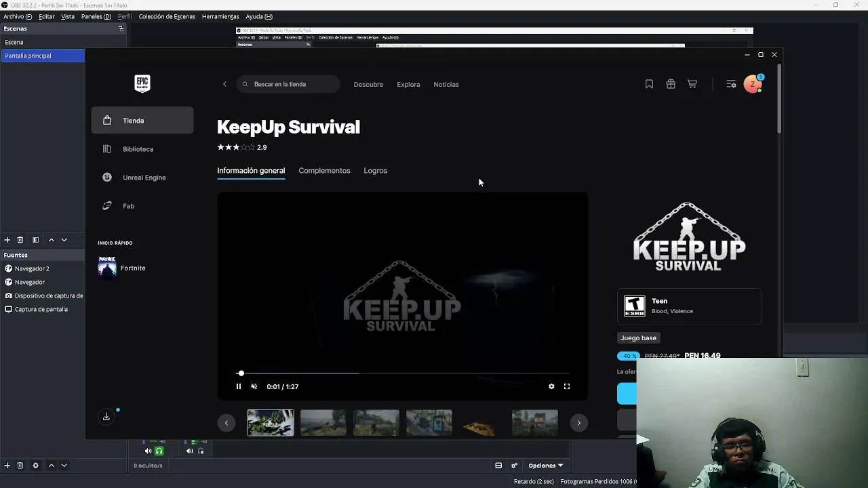
Task: Show next media thumbnails
Action: (578, 423)
